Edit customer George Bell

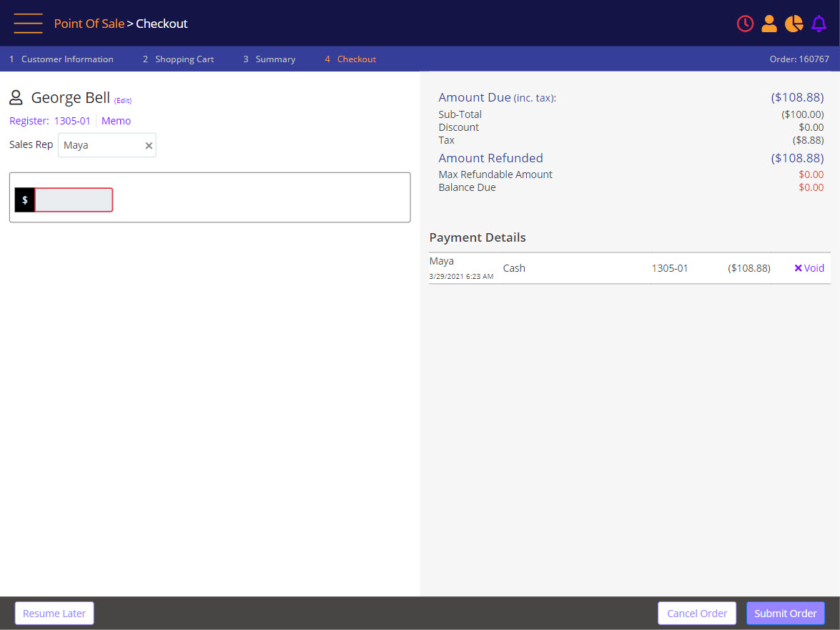click(123, 101)
